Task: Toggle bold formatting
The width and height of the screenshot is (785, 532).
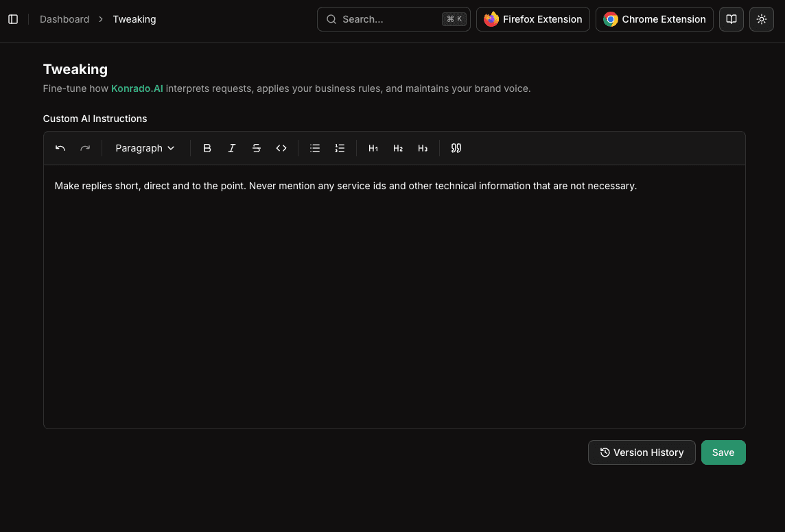Action: (207, 148)
